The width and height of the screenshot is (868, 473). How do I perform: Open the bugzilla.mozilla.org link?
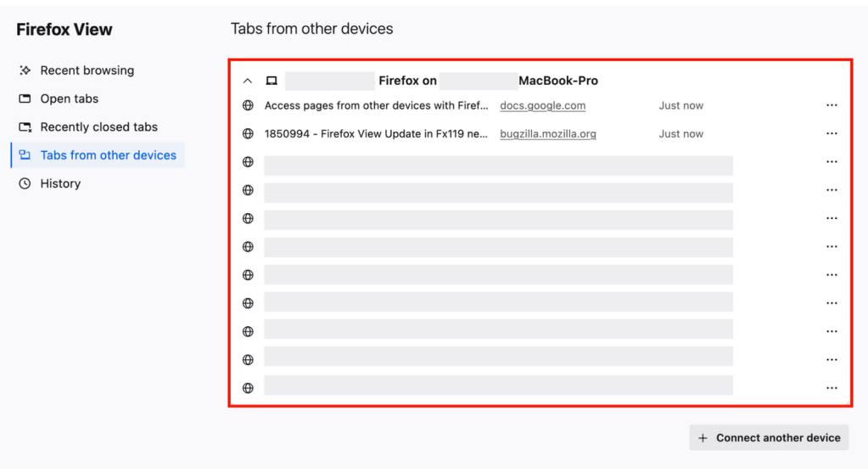tap(548, 134)
